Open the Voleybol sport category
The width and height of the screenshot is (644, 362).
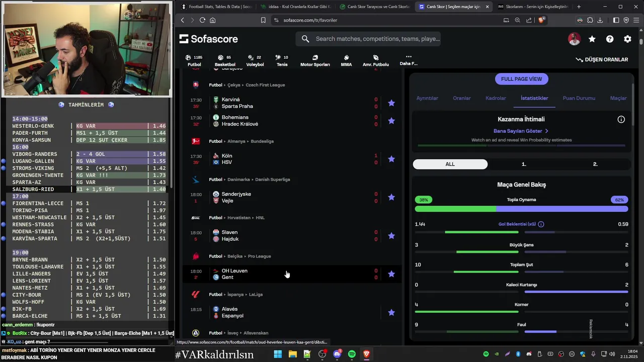click(255, 61)
